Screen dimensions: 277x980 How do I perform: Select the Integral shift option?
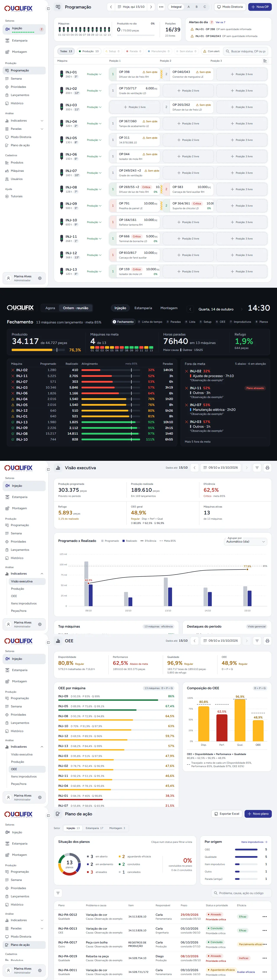pos(176,7)
